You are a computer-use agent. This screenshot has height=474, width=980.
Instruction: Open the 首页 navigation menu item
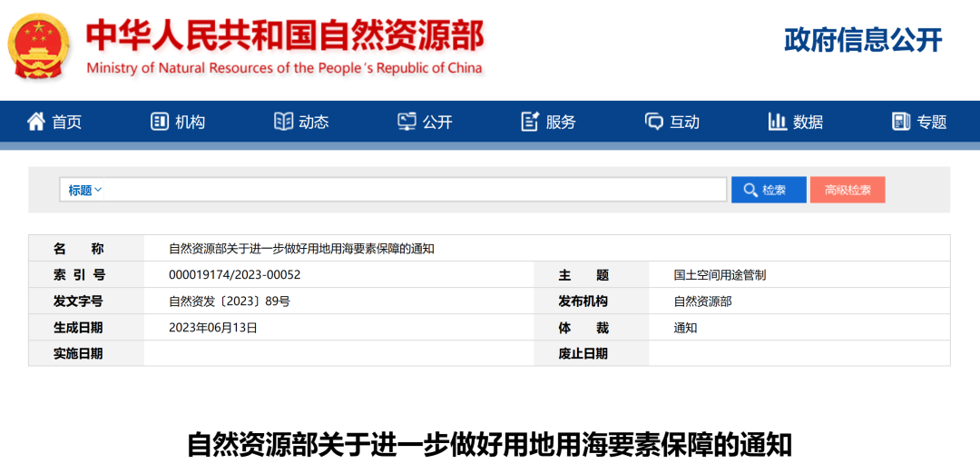click(66, 122)
